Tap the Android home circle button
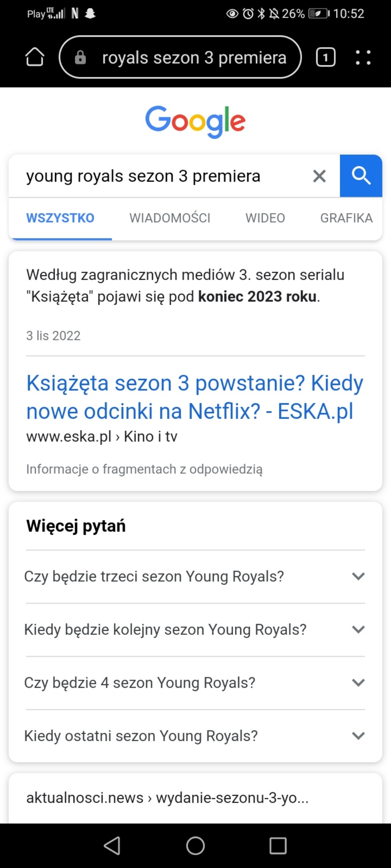The image size is (391, 868). pos(195,845)
